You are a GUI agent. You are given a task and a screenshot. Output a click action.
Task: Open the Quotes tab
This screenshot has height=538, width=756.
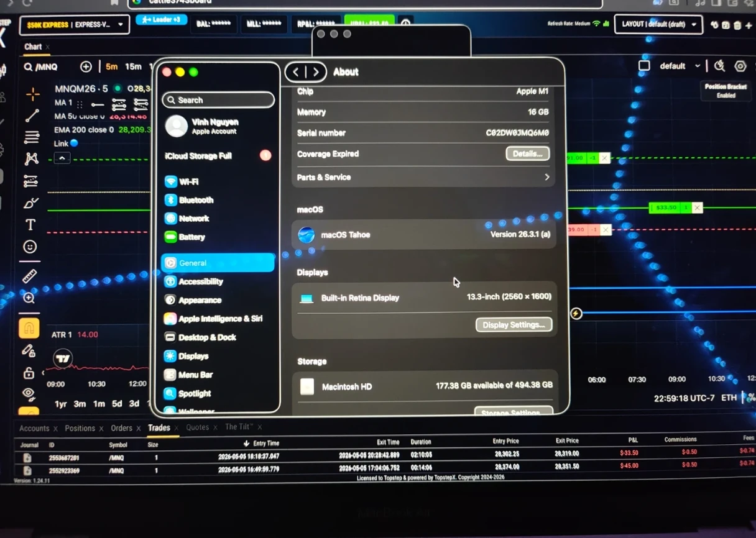198,427
